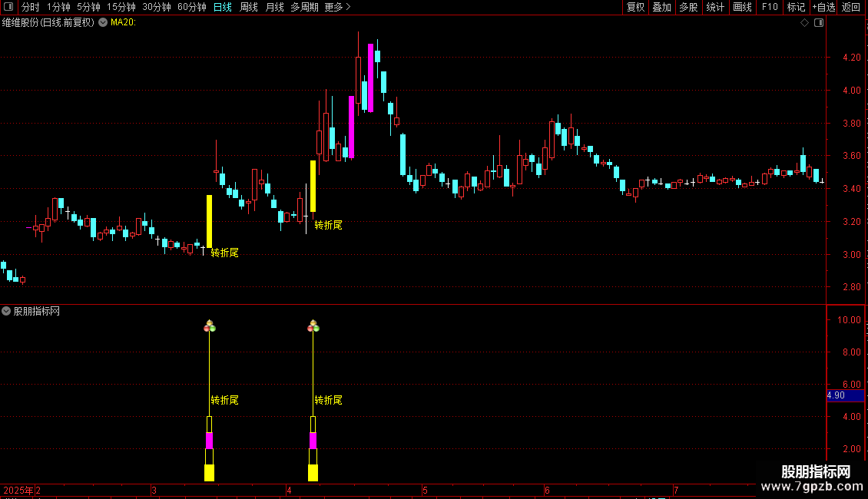
Task: Click the first yellow signal candle in March
Action: tap(209, 221)
